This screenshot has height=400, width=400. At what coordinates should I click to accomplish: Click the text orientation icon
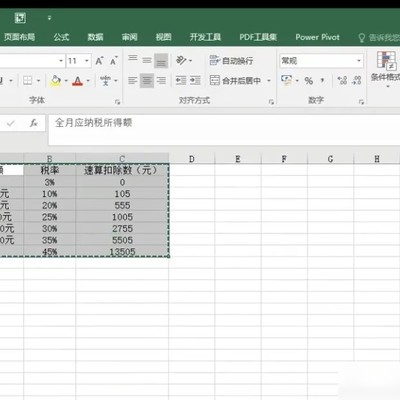tap(182, 60)
